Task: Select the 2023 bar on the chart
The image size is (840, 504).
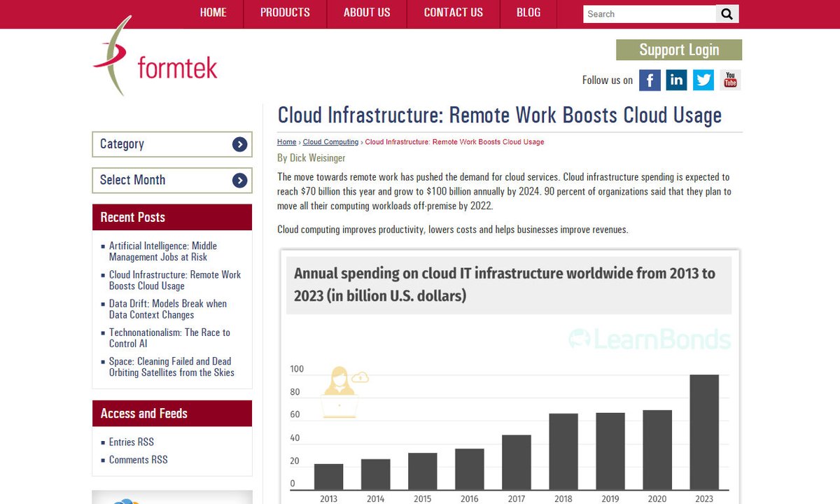Action: [704, 430]
